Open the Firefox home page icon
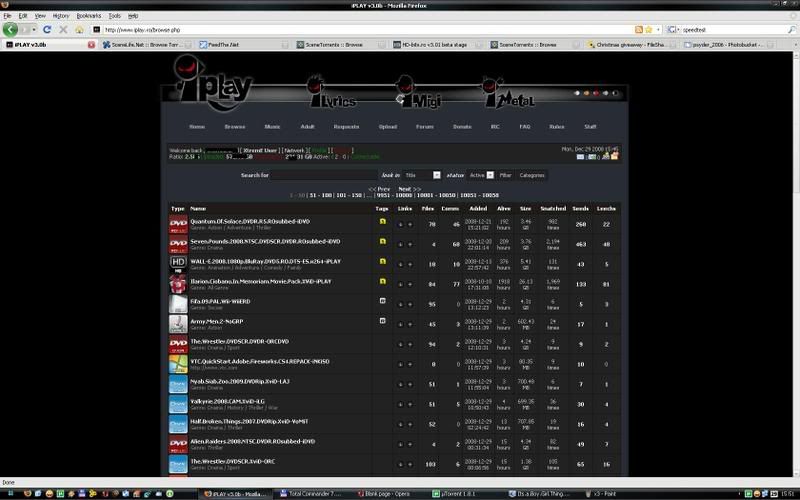The width and height of the screenshot is (800, 500). click(79, 30)
